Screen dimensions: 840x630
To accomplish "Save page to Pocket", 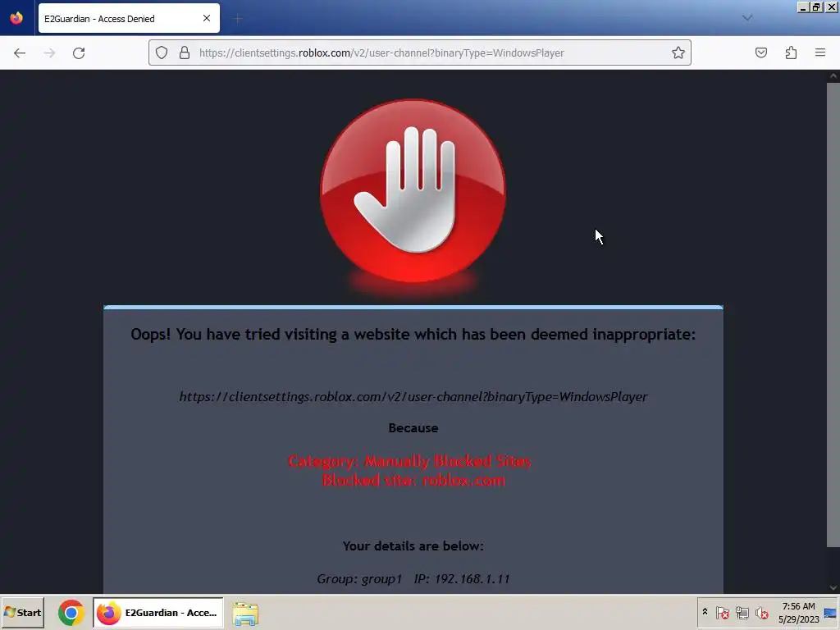I will [x=760, y=52].
